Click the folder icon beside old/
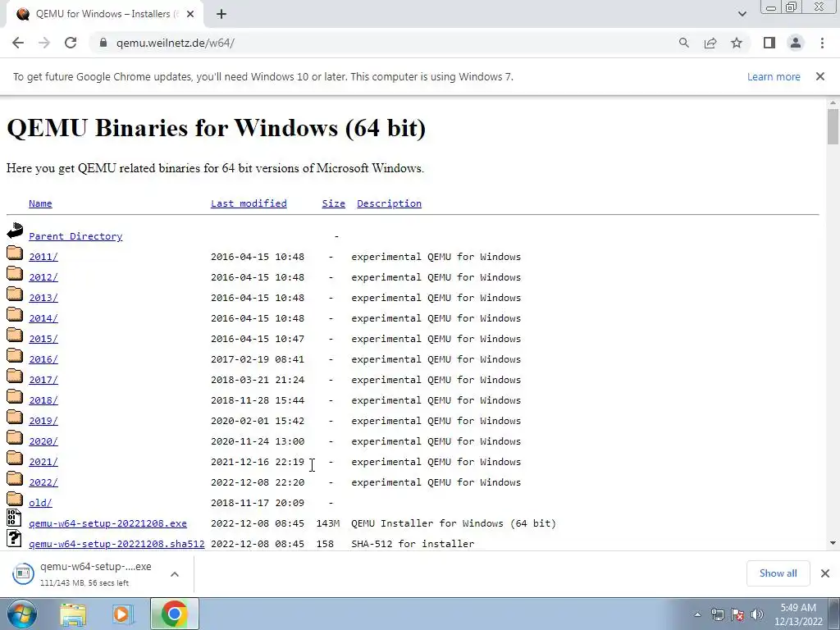840x630 pixels. tap(15, 499)
